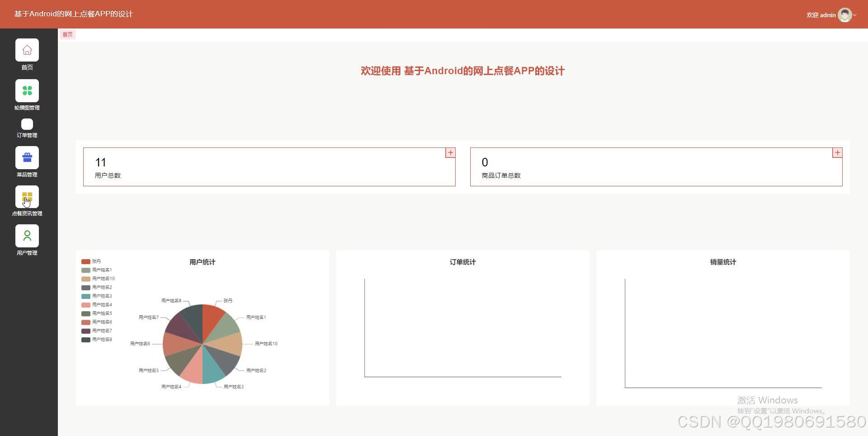Click the 菜品管理 gift-box icon
The width and height of the screenshot is (868, 436).
point(27,157)
